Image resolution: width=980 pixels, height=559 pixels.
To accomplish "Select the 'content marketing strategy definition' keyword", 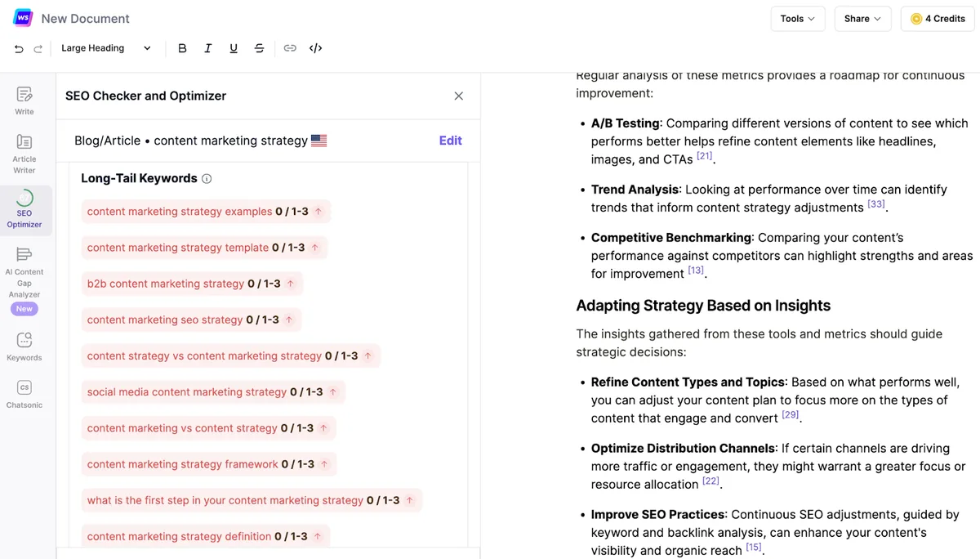I will (x=205, y=536).
